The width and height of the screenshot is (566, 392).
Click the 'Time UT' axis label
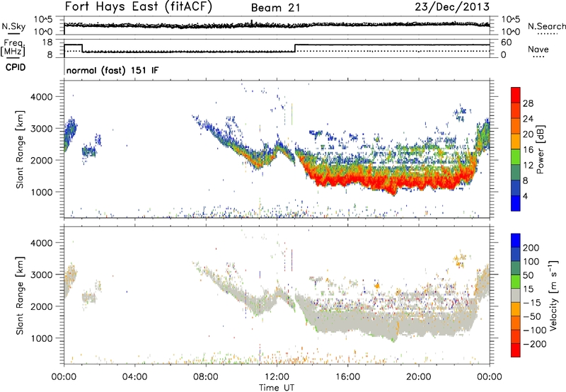click(277, 387)
